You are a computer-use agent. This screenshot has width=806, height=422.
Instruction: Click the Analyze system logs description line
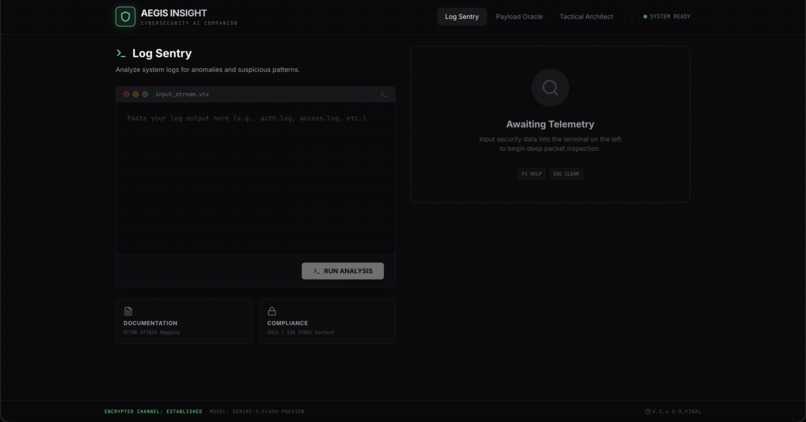pos(208,69)
